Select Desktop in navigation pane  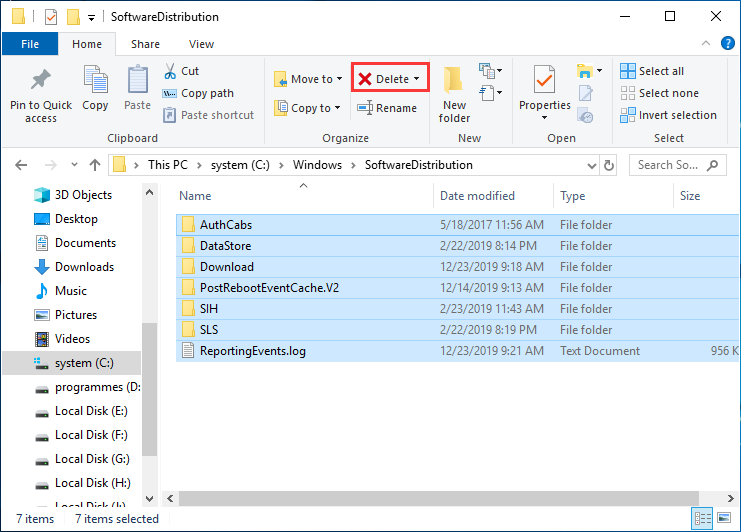(x=66, y=219)
